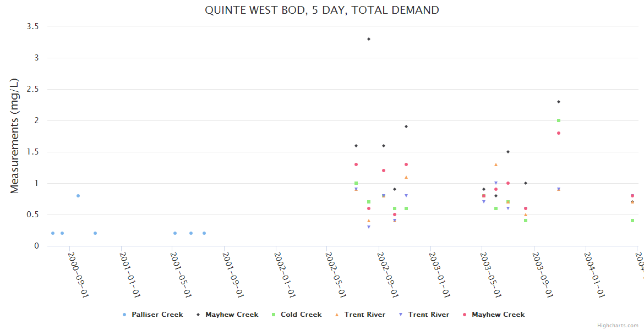The image size is (644, 330).
Task: Click the chart title Quinte West BOD
Action: tap(322, 10)
